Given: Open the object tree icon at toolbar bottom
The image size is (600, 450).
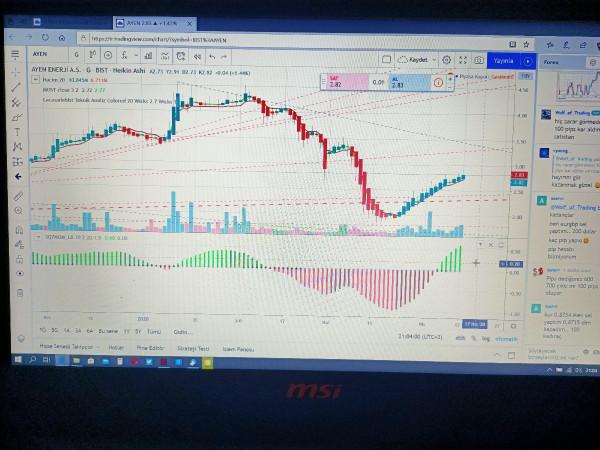Looking at the screenshot, I should coord(21,338).
